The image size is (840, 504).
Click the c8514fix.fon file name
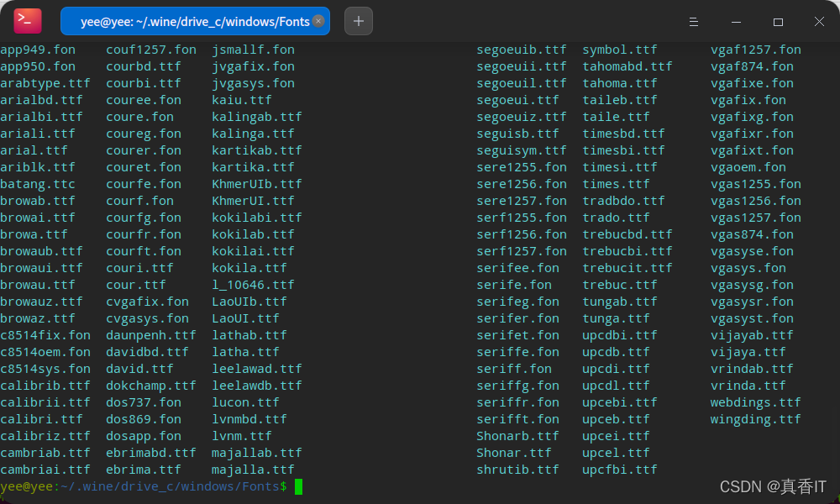[45, 335]
